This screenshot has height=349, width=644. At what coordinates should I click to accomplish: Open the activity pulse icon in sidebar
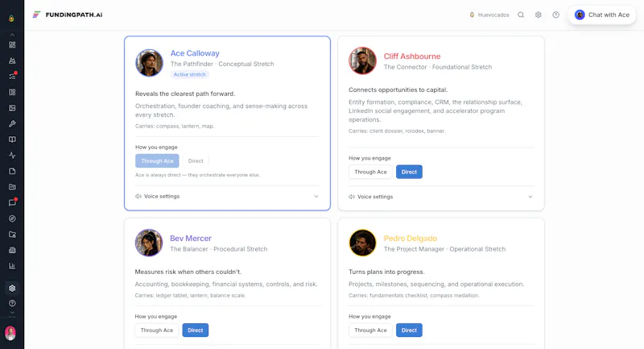pos(12,156)
